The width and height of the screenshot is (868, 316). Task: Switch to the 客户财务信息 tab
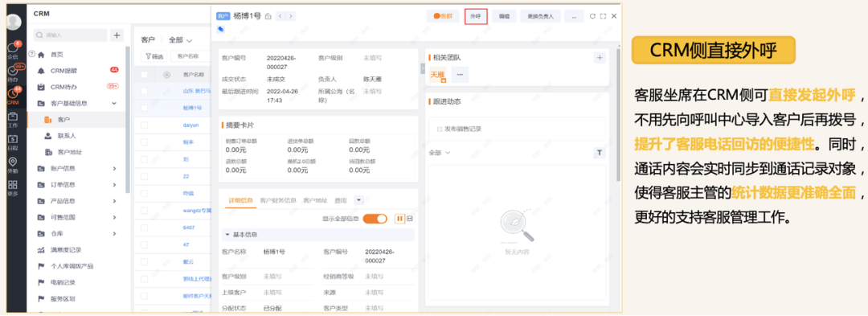click(278, 199)
